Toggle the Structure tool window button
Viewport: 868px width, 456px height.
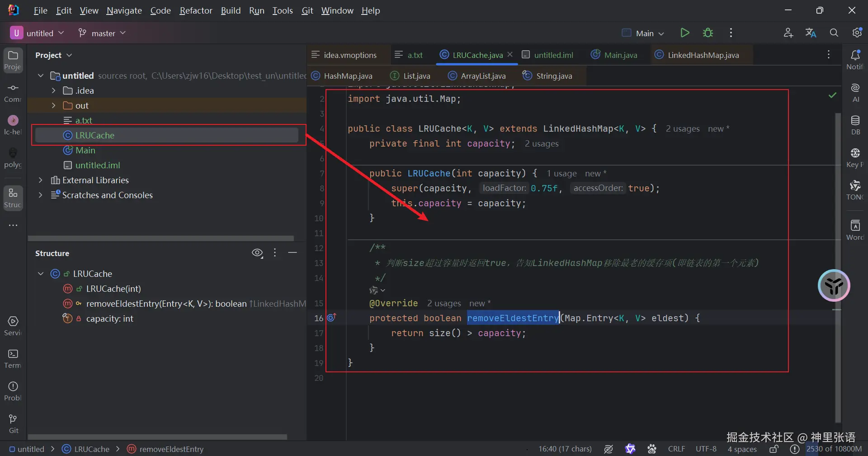(13, 198)
